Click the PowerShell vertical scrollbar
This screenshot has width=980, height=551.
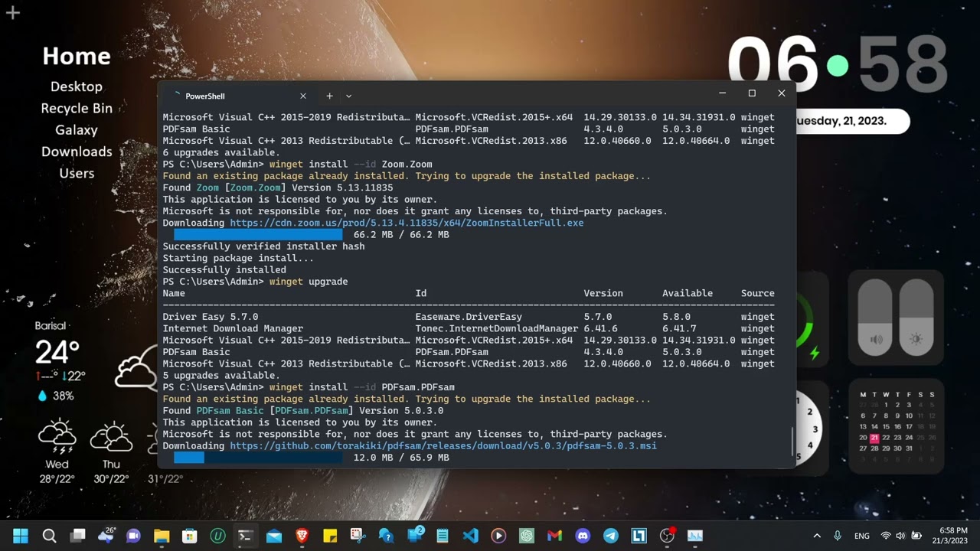pyautogui.click(x=792, y=442)
